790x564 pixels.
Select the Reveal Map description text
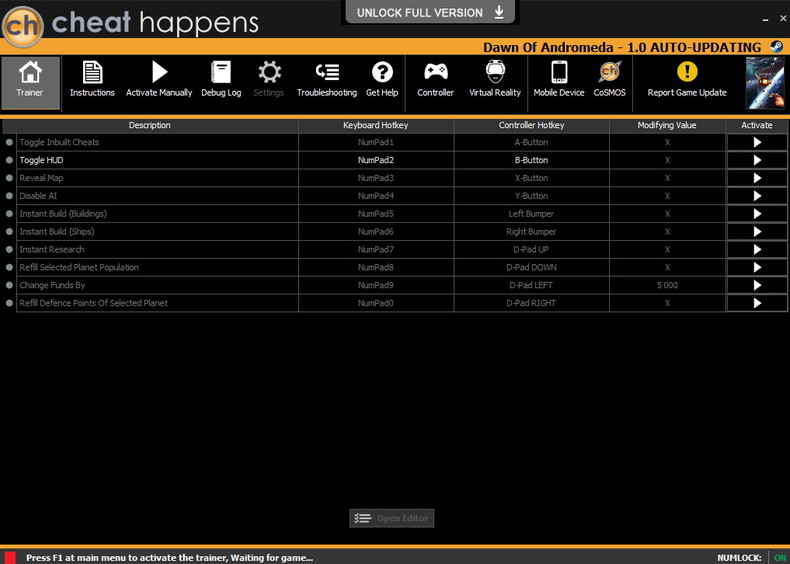point(41,178)
